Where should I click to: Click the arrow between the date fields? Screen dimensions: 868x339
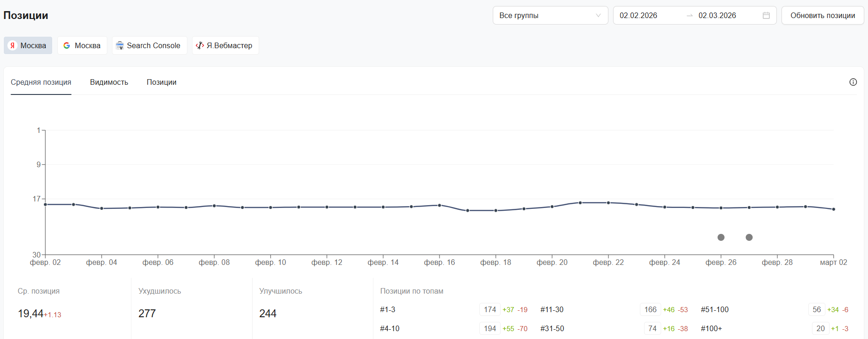[x=689, y=15]
